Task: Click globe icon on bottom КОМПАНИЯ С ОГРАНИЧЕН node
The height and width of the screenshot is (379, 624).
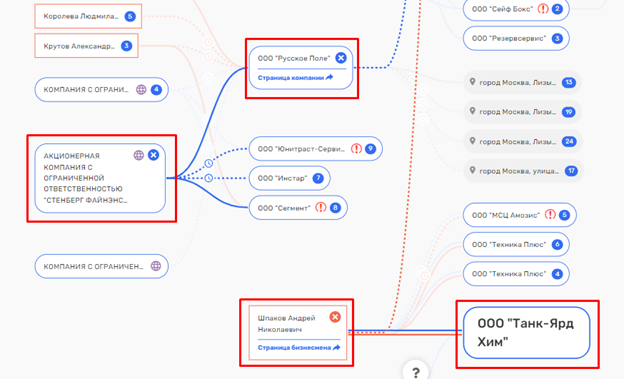Action: click(x=156, y=266)
